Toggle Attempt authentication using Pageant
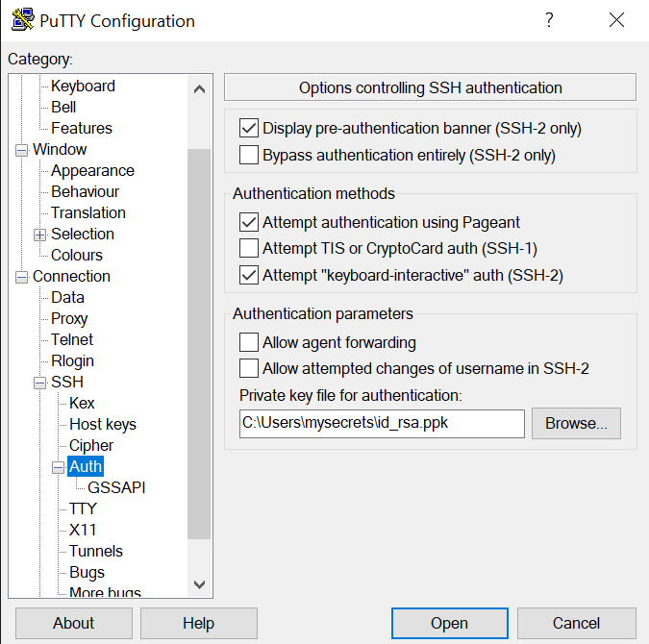Image resolution: width=649 pixels, height=644 pixels. click(x=249, y=222)
